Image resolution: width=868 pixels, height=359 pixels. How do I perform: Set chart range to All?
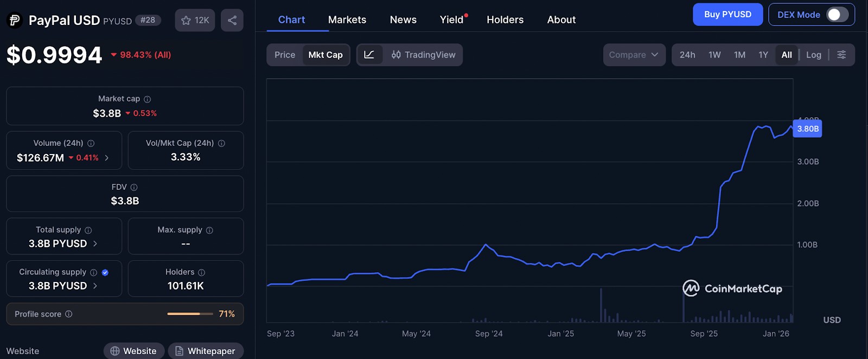click(787, 55)
